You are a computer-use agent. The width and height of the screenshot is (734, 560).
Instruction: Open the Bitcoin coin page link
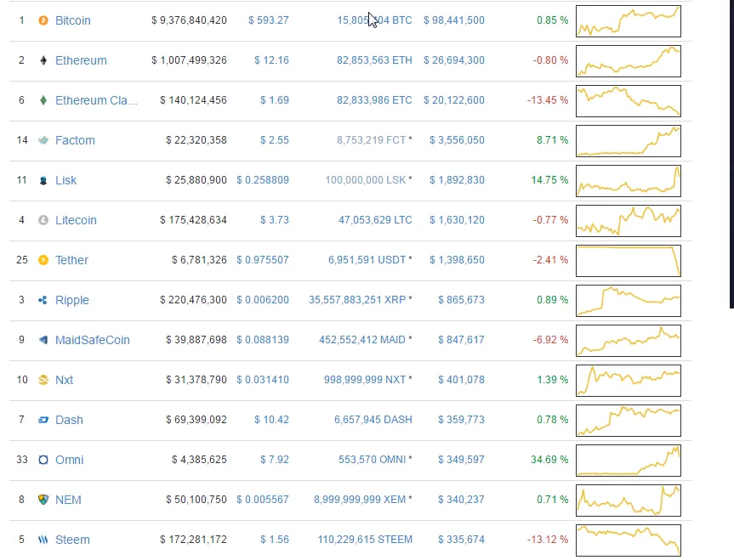tap(73, 20)
